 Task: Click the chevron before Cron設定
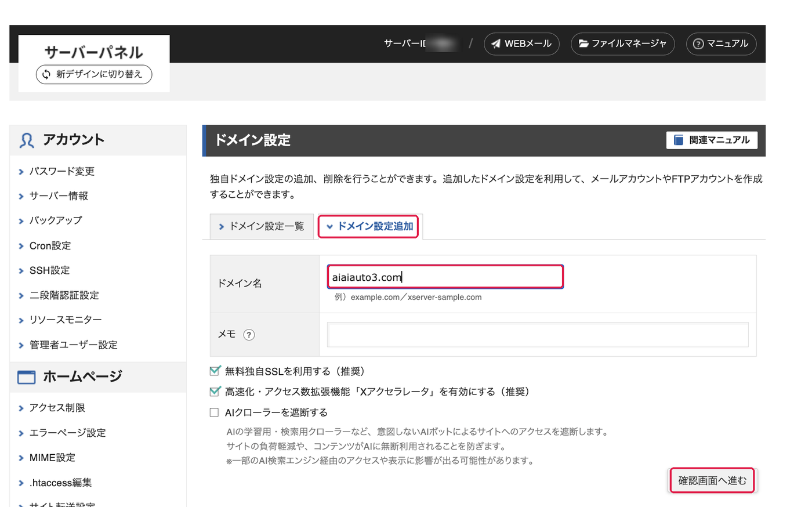point(21,246)
